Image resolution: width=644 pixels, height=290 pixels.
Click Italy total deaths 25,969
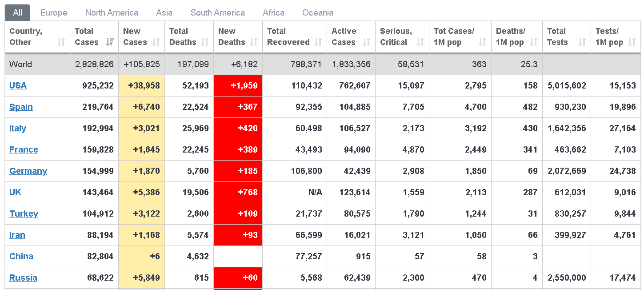pyautogui.click(x=196, y=128)
